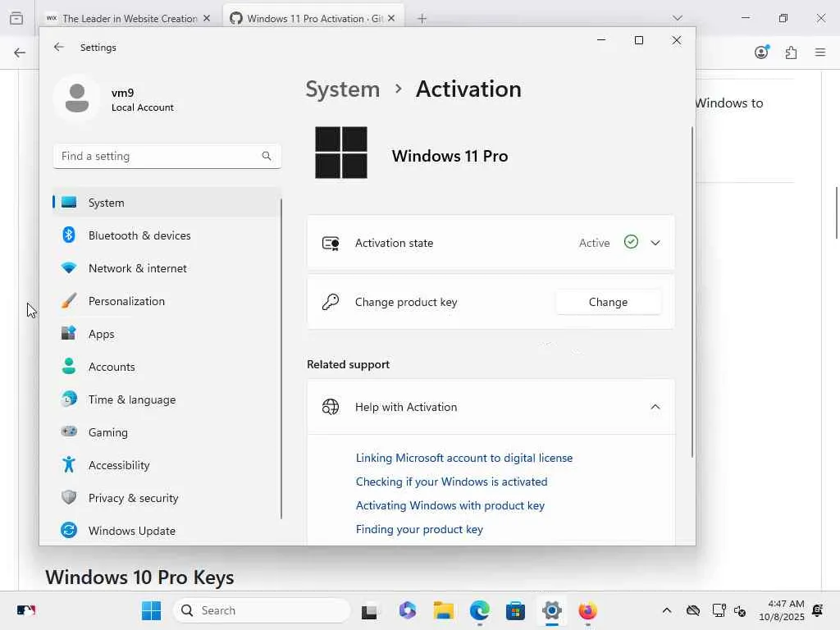Open Apps settings
This screenshot has width=840, height=630.
pos(167,334)
